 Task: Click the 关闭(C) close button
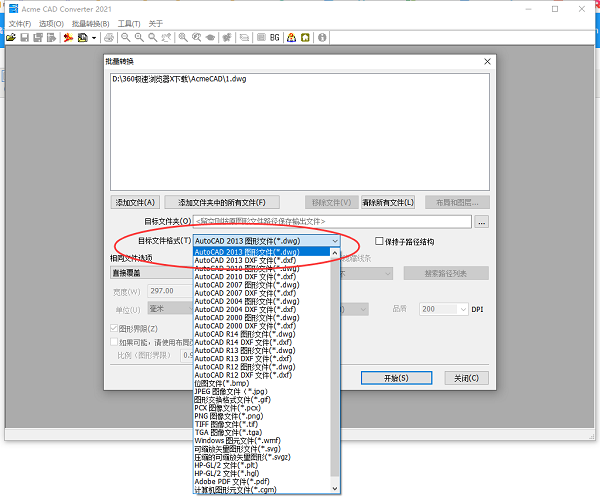(466, 378)
